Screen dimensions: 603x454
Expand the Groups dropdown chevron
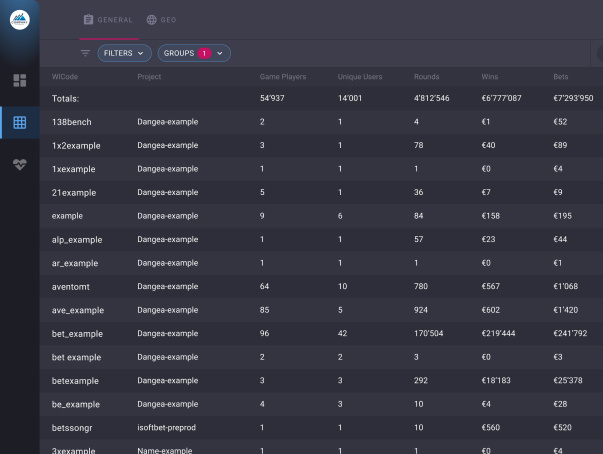(219, 53)
